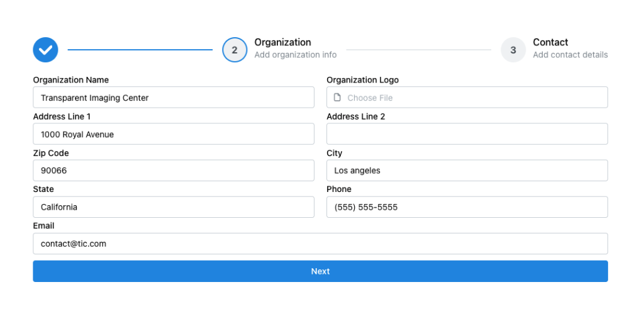This screenshot has width=644, height=333.
Task: Jump to the Contact step title
Action: 550,42
